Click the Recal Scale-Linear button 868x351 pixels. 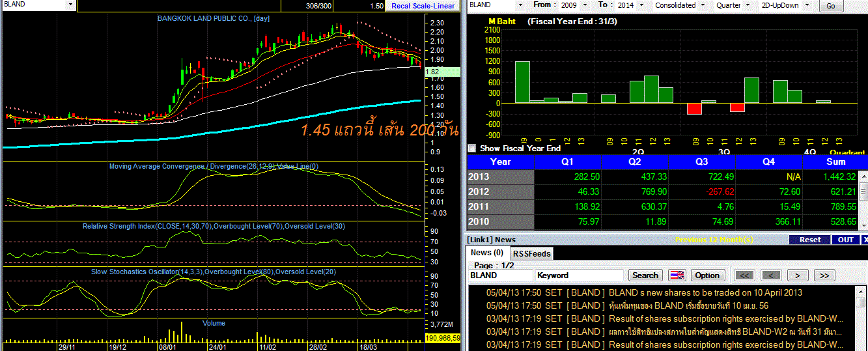tap(423, 6)
